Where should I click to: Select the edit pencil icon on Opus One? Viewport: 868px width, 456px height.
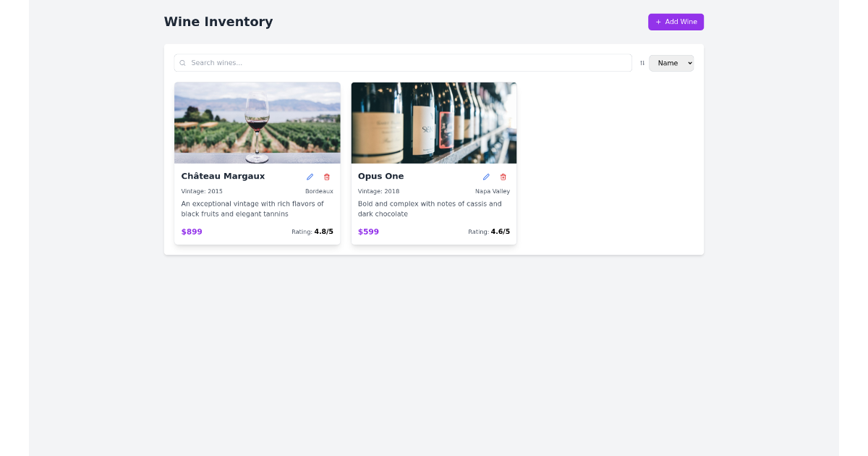coord(486,177)
